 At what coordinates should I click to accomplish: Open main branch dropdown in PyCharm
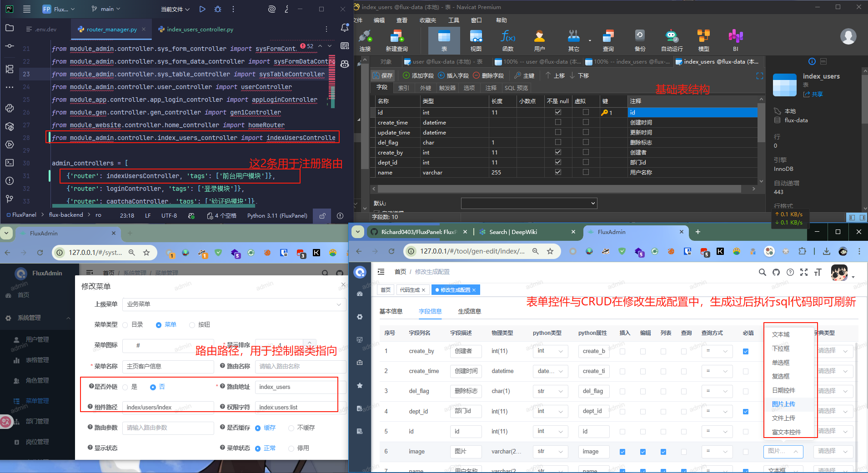coord(106,9)
